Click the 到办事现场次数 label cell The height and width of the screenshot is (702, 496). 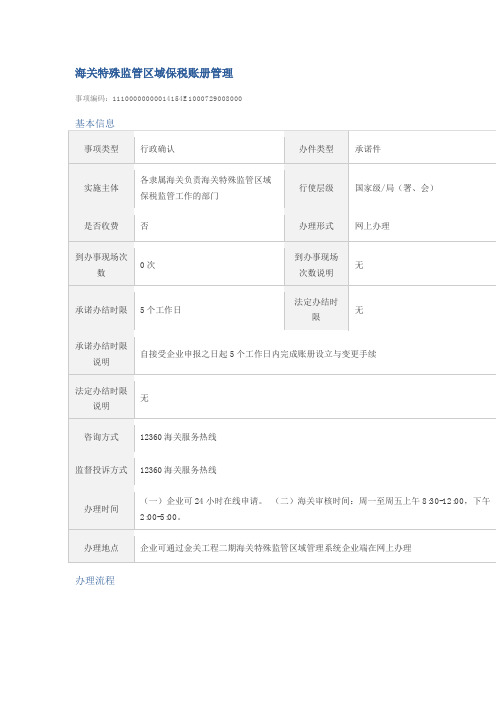point(101,264)
